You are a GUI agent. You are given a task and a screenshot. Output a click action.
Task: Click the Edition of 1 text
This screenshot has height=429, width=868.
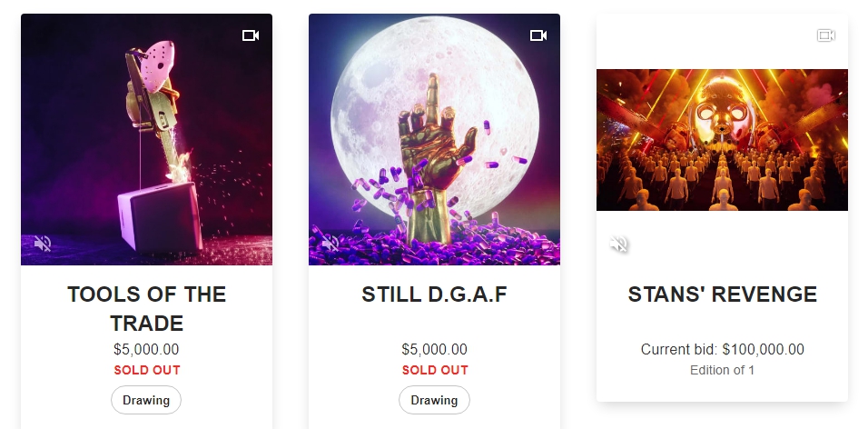pos(722,370)
